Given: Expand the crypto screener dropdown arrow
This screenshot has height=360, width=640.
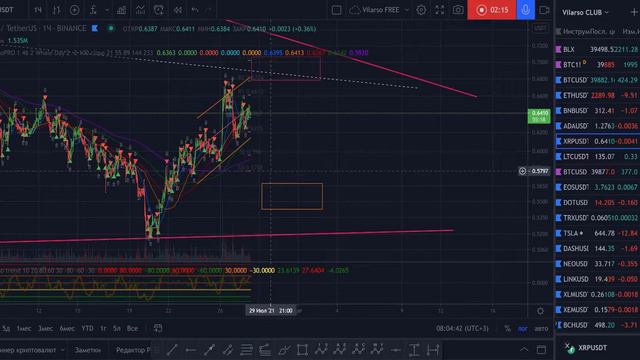Looking at the screenshot, I should click(x=62, y=350).
